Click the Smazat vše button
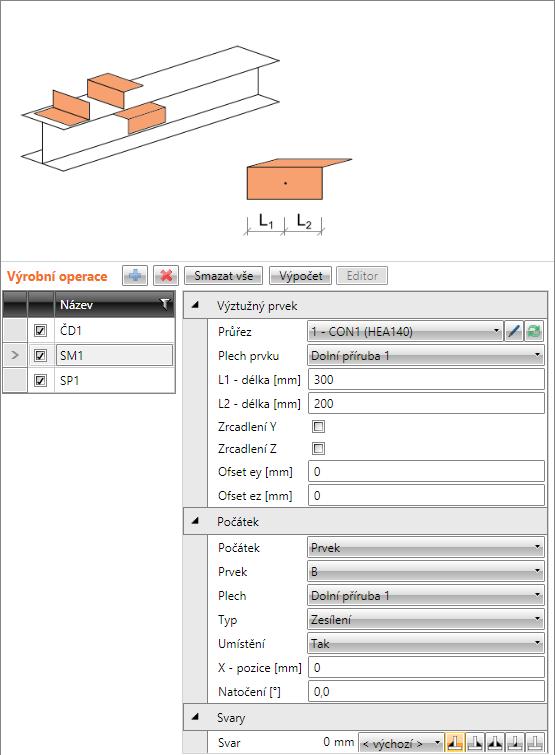Image resolution: width=555 pixels, height=755 pixels. (x=223, y=276)
